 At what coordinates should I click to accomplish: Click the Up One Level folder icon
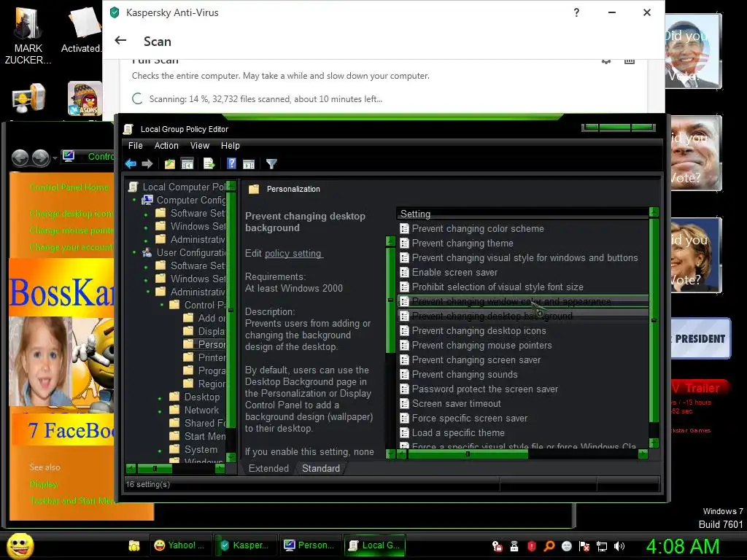(x=169, y=164)
